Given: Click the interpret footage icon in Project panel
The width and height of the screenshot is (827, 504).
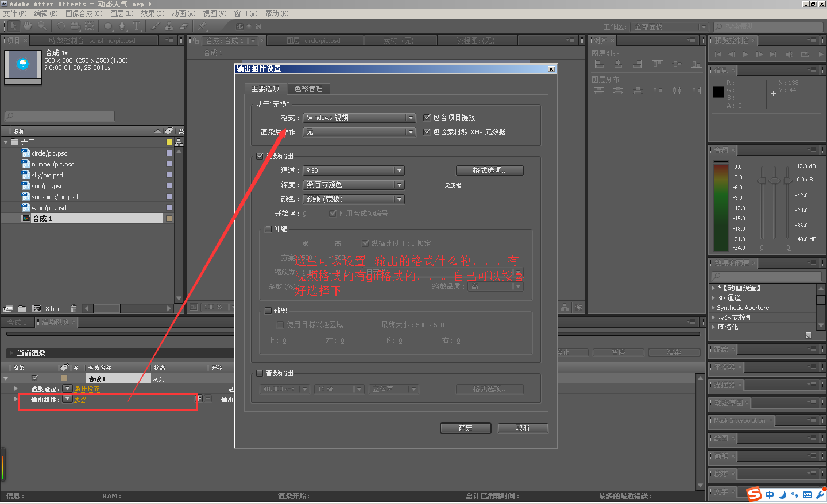Looking at the screenshot, I should pyautogui.click(x=8, y=308).
